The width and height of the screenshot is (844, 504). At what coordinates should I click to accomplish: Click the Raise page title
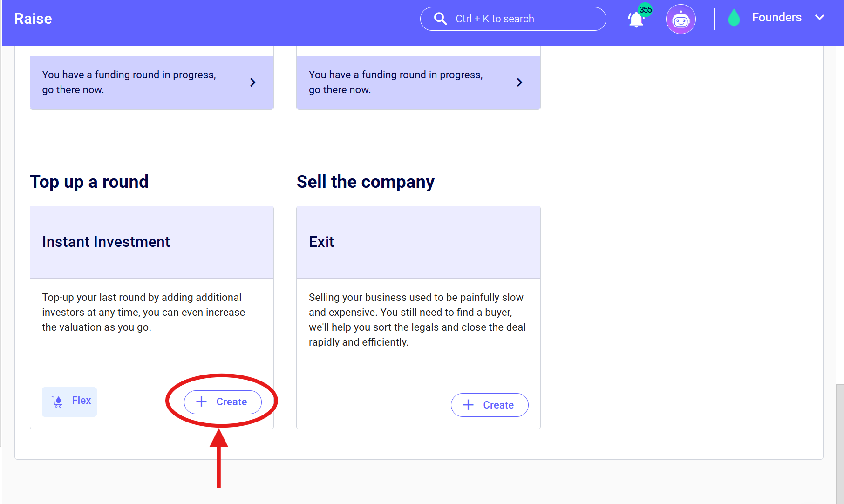point(33,19)
